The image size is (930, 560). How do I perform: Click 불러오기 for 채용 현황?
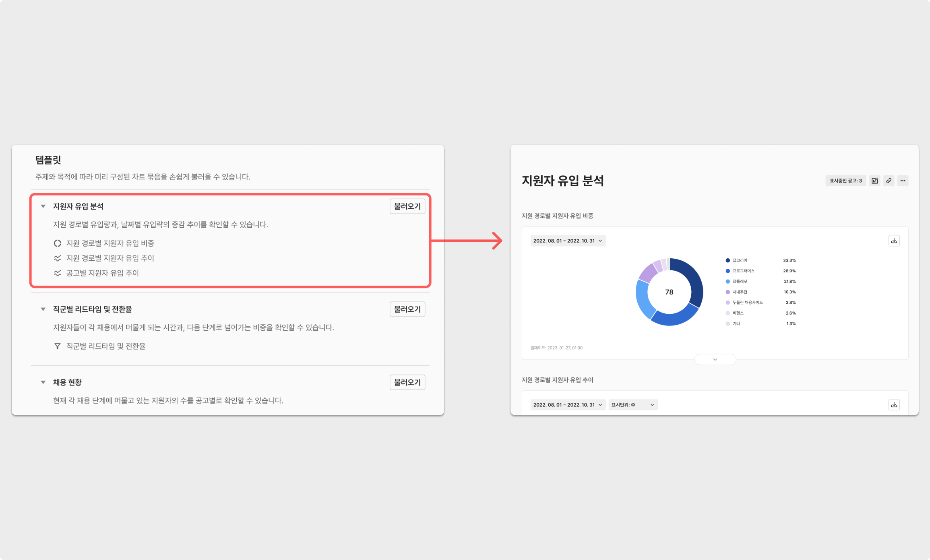tap(407, 382)
